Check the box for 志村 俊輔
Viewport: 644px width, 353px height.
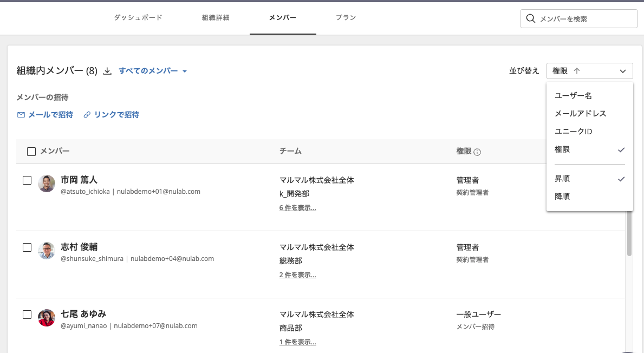(x=27, y=247)
